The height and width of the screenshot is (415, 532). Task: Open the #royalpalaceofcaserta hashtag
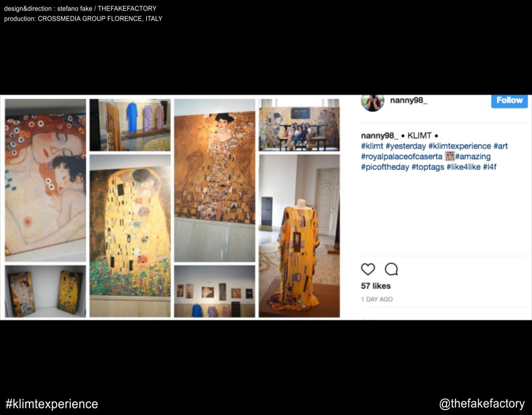402,157
